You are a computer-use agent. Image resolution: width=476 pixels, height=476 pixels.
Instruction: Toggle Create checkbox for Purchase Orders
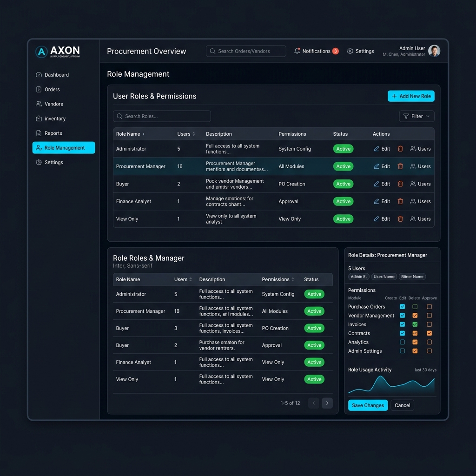pos(403,307)
